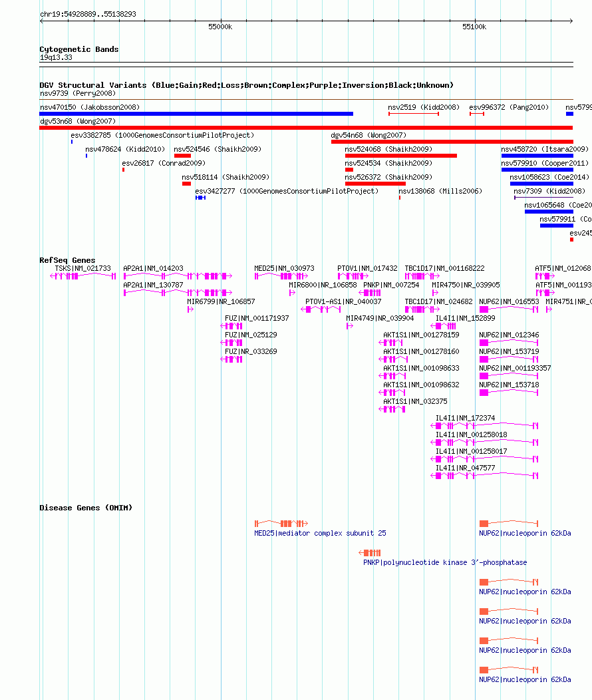Select nsv7309 (Kidd2008) inversion label
592x700 pixels.
click(x=549, y=191)
